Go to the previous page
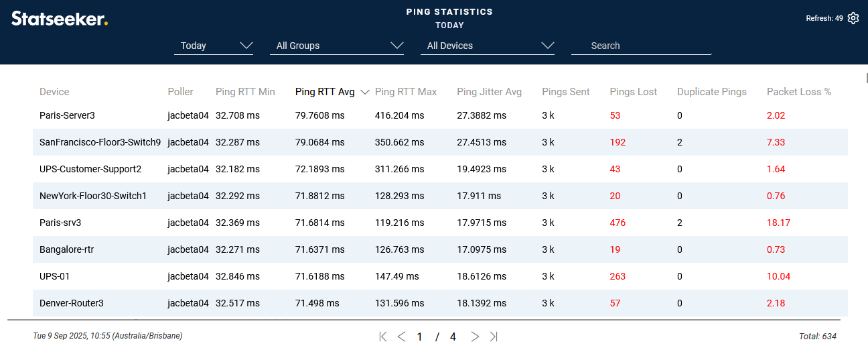The image size is (868, 354). point(401,337)
